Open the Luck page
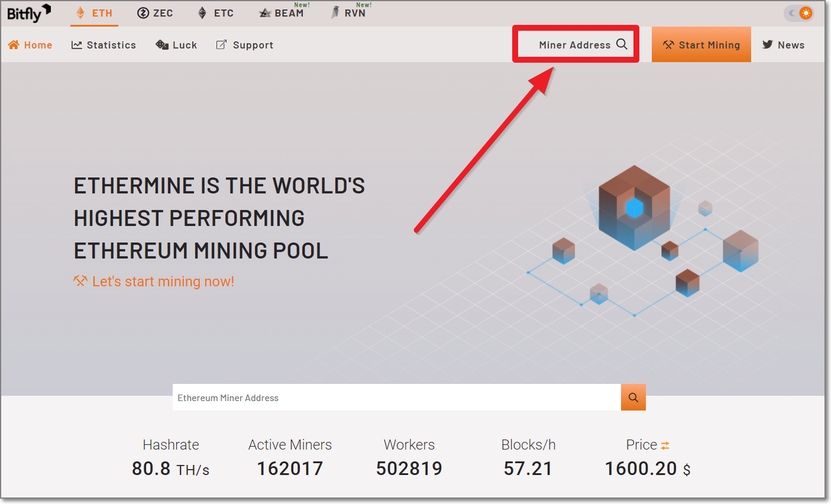The height and width of the screenshot is (504, 831). coord(176,45)
